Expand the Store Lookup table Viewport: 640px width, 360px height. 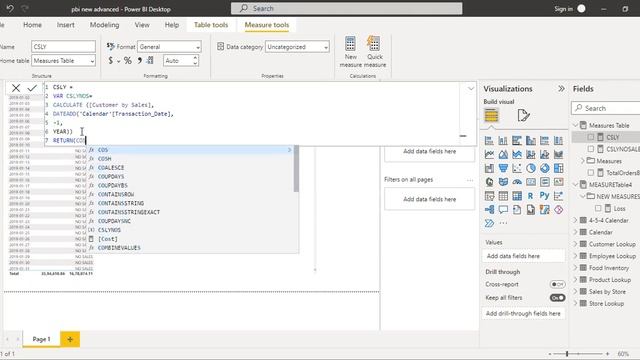(x=576, y=303)
